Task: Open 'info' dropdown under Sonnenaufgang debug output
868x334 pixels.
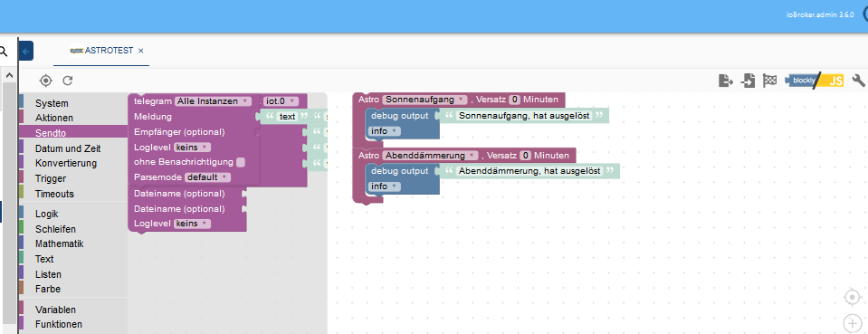Action: click(x=384, y=130)
